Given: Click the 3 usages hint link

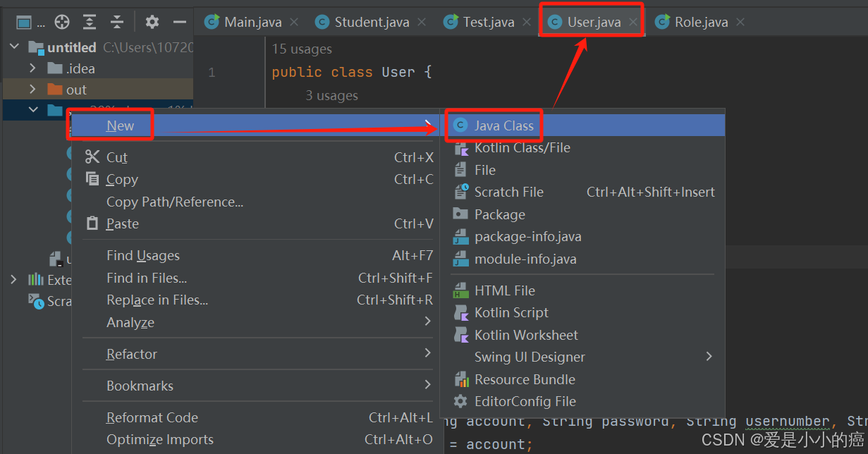Looking at the screenshot, I should (331, 95).
